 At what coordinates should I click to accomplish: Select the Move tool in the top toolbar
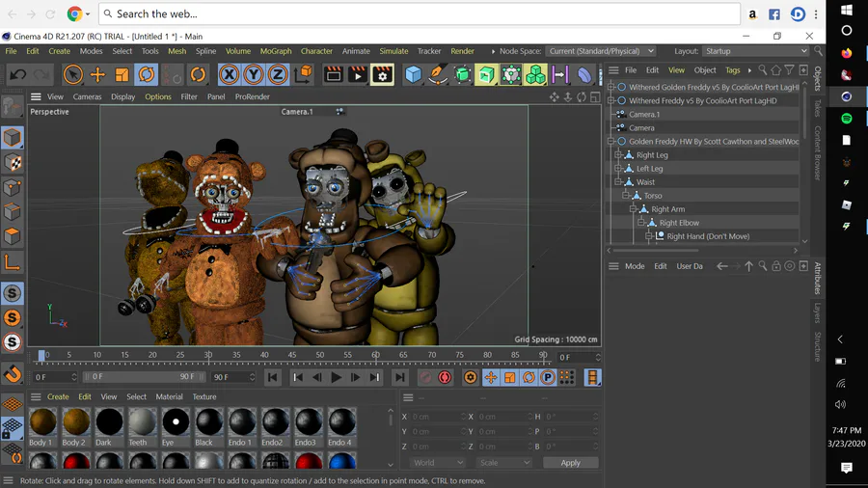97,74
